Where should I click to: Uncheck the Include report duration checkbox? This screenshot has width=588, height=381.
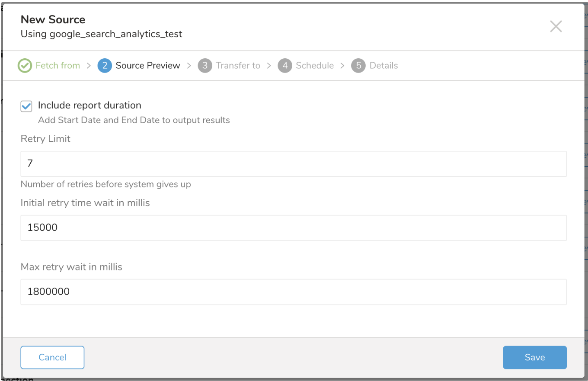coord(26,106)
